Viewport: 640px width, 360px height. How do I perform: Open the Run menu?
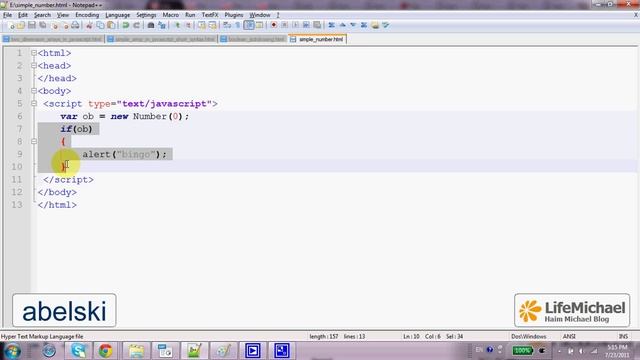click(190, 15)
